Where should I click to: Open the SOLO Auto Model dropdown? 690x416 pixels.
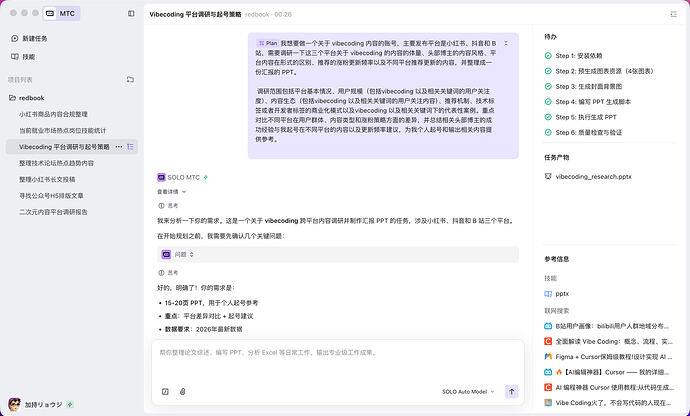468,391
